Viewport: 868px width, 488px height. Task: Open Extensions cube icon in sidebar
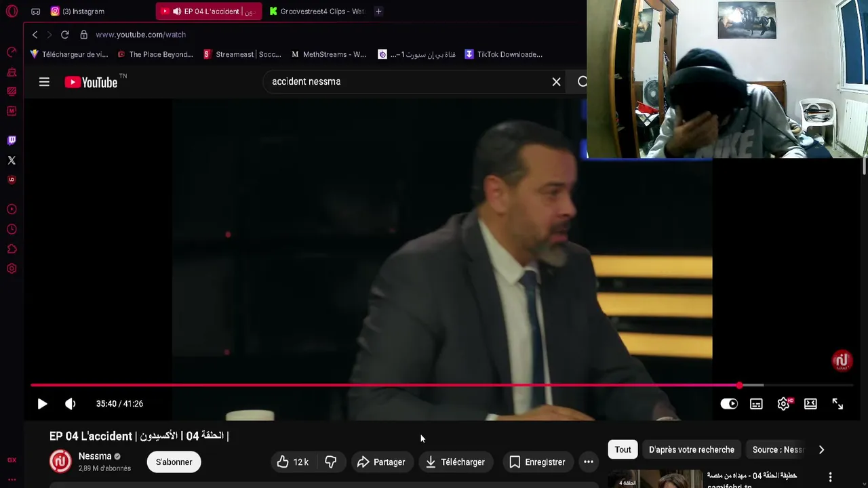click(x=12, y=249)
